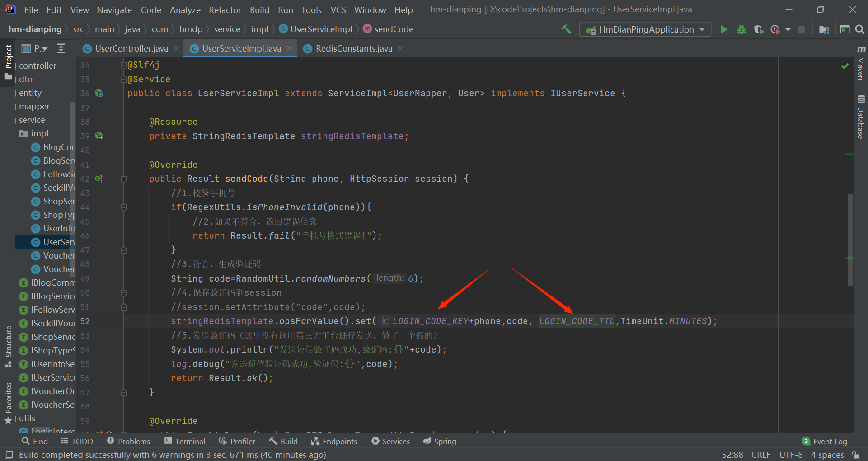Start debugging with the bug icon

[x=741, y=29]
